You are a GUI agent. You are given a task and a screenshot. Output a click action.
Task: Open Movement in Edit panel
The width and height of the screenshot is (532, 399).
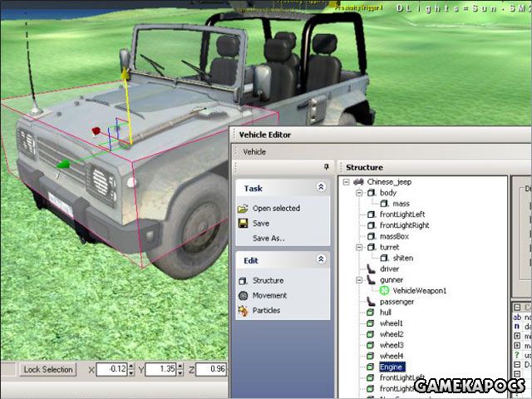[x=269, y=296]
